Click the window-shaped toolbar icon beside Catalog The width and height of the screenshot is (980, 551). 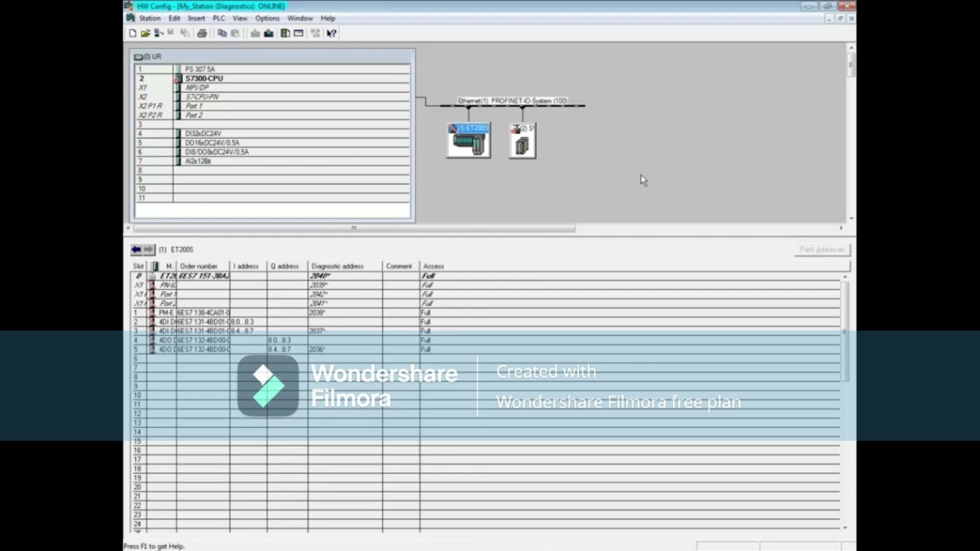[299, 33]
